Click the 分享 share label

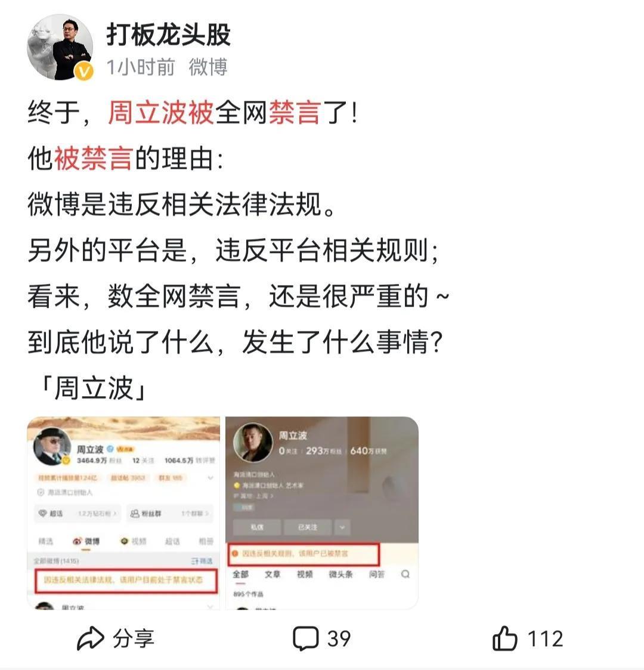(x=133, y=639)
